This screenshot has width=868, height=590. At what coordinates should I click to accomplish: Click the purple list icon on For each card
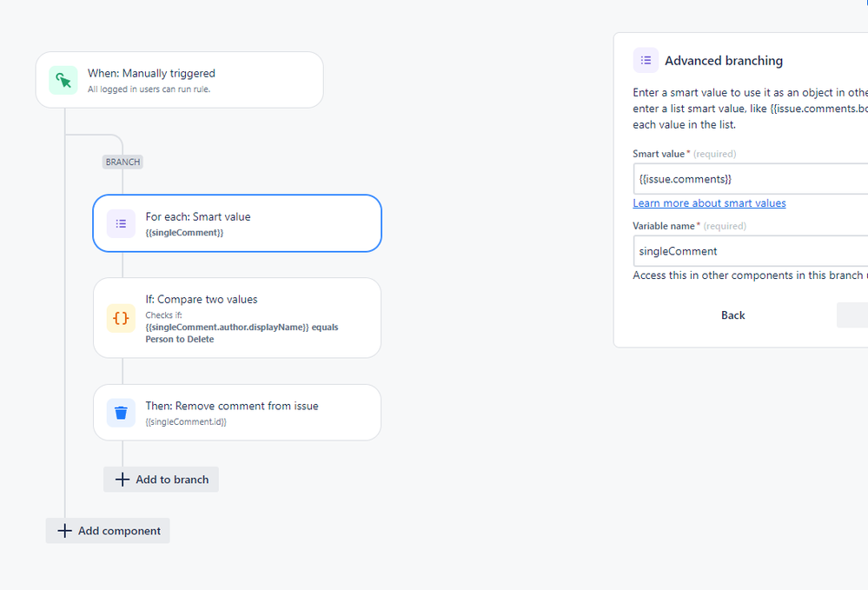pyautogui.click(x=121, y=223)
